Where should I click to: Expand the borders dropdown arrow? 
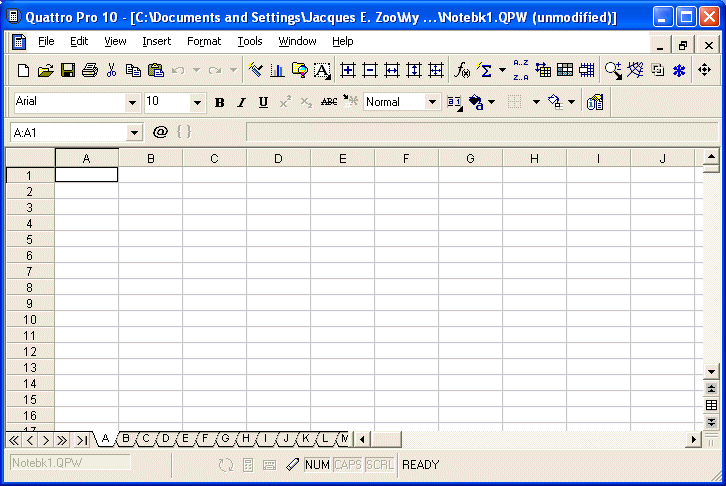pos(536,102)
